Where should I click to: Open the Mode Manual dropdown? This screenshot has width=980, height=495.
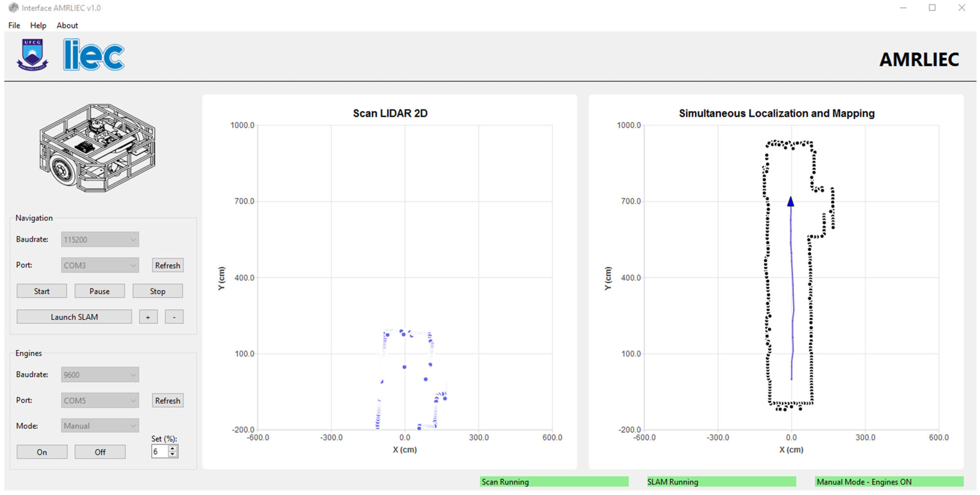[x=100, y=426]
